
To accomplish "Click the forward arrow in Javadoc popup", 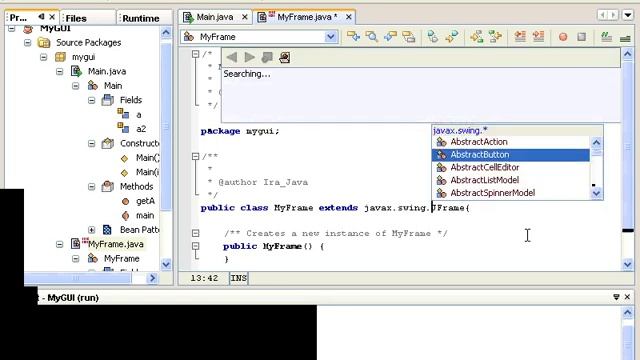I will (249, 57).
